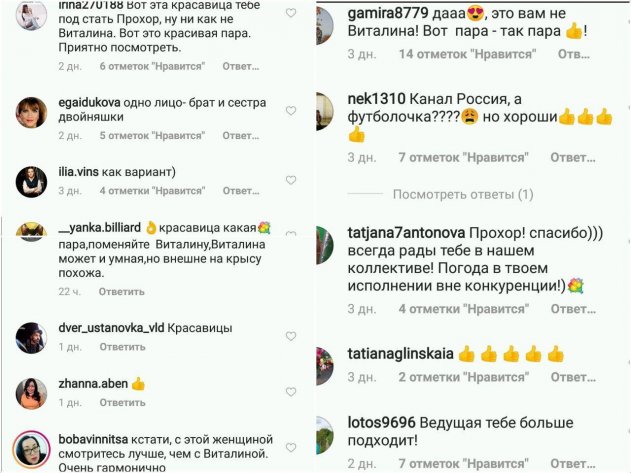Tap the heart next to dver_ustanovka_vld's comment
This screenshot has width=631, height=473.
(291, 336)
